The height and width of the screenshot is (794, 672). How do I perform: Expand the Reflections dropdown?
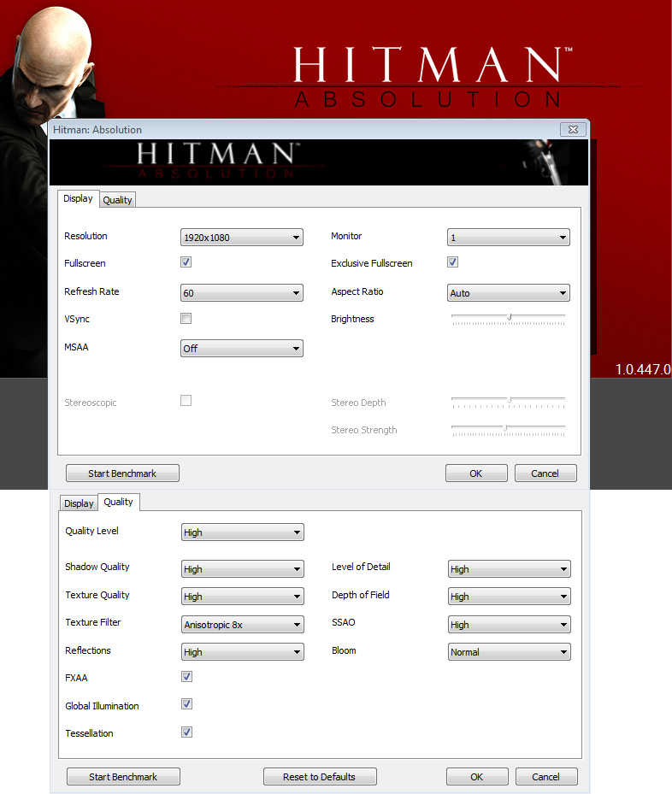[243, 652]
